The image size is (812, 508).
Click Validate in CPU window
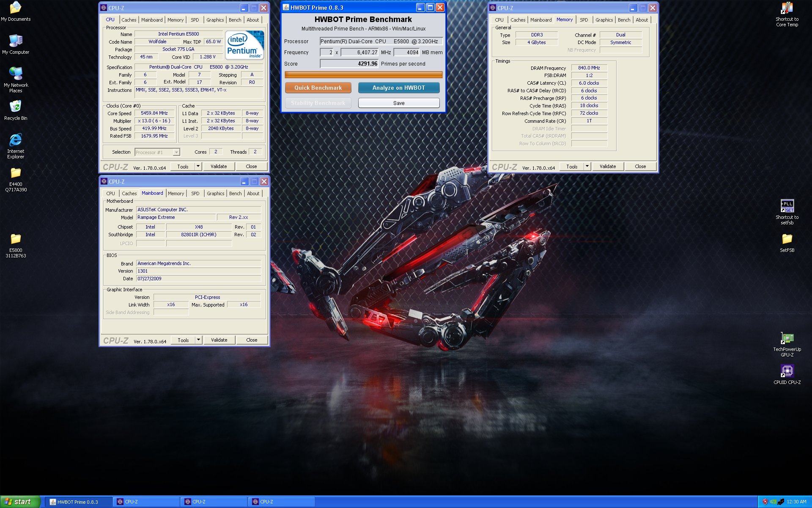(219, 166)
